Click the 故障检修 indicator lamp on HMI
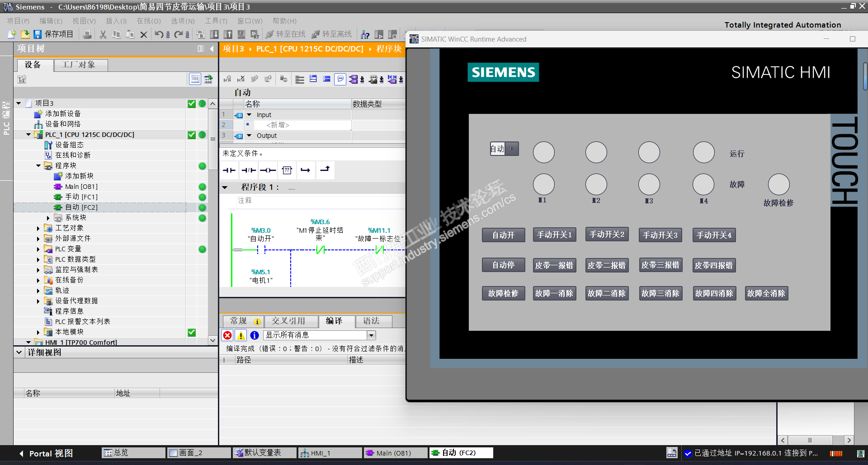868x465 pixels. [x=778, y=184]
